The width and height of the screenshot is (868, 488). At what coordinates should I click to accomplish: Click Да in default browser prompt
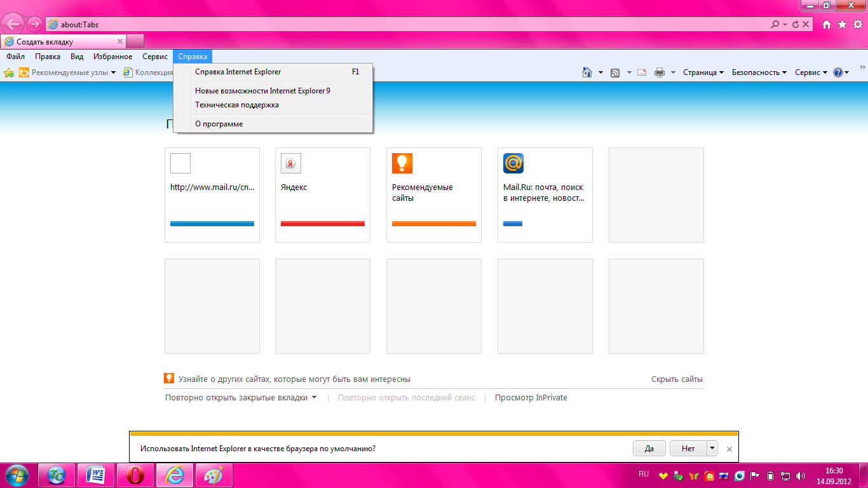649,448
